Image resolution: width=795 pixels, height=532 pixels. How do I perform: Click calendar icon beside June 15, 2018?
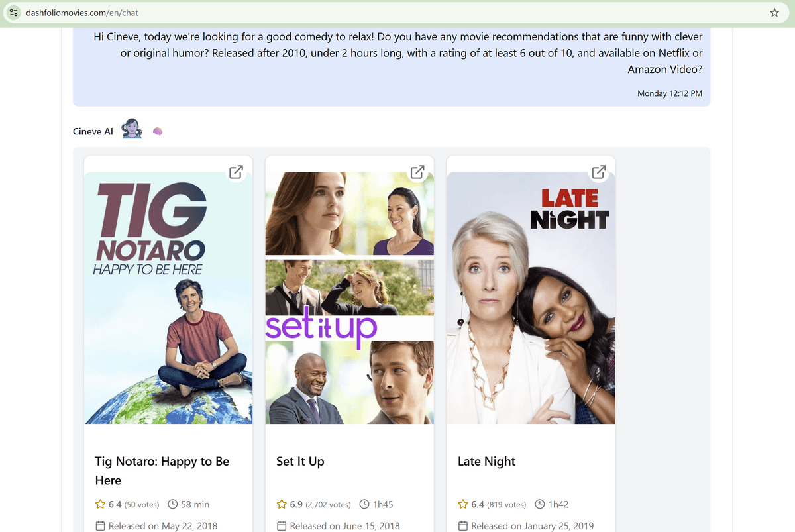point(282,526)
